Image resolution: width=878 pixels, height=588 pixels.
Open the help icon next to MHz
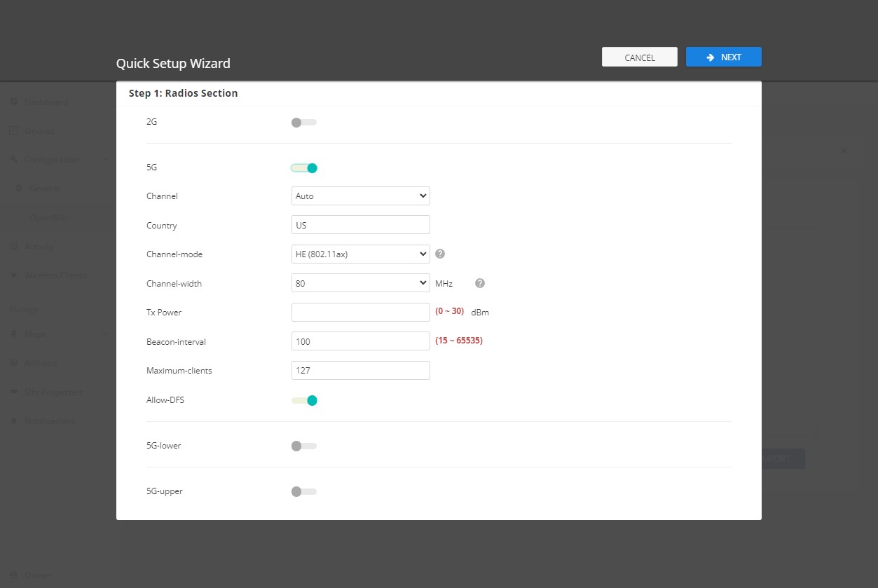point(480,283)
